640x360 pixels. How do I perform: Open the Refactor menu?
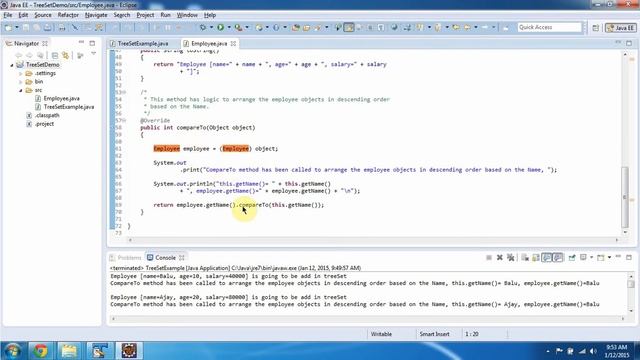click(x=68, y=15)
